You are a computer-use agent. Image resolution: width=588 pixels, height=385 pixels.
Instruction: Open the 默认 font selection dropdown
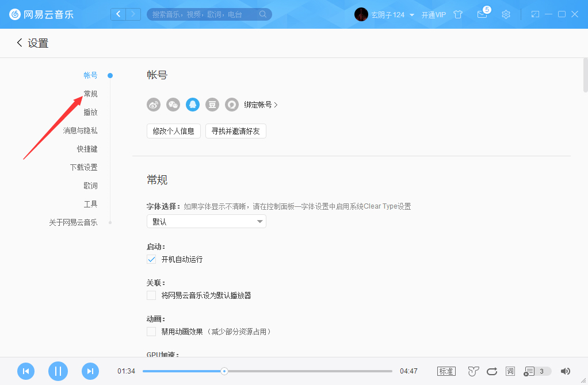(x=206, y=221)
